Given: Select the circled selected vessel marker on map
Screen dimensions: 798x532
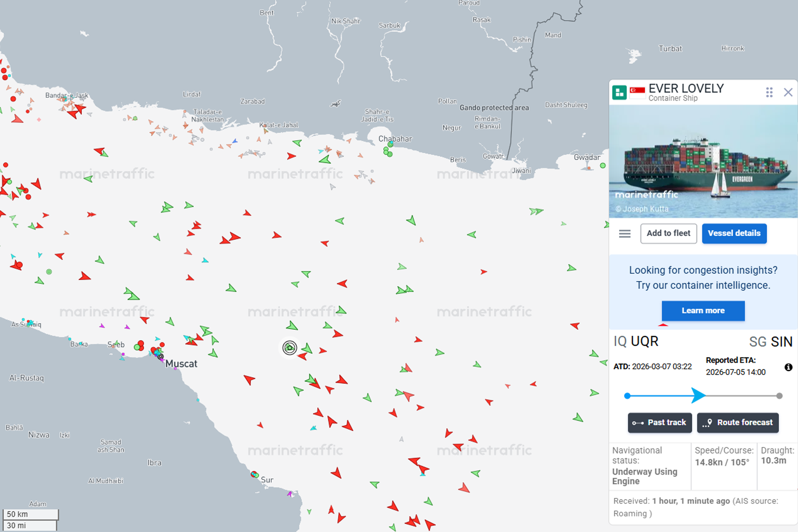Looking at the screenshot, I should click(289, 347).
